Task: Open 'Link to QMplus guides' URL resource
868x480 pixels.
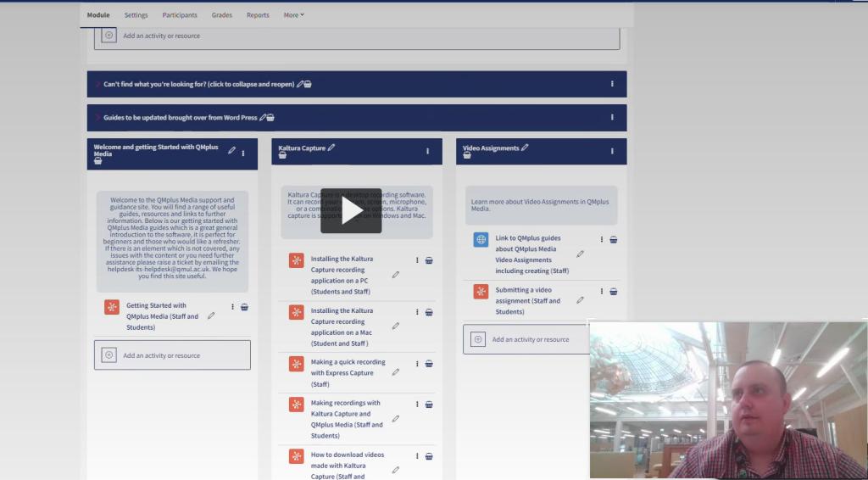Action: click(x=531, y=254)
